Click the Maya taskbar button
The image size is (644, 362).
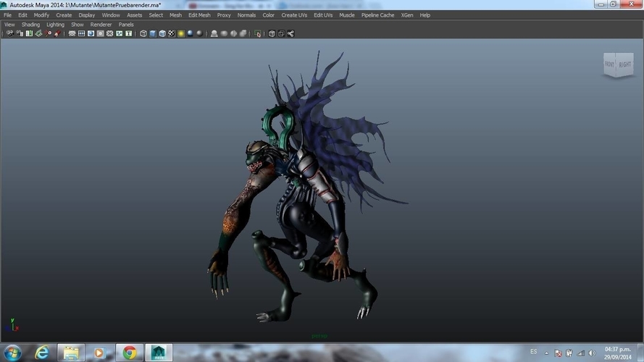(159, 353)
